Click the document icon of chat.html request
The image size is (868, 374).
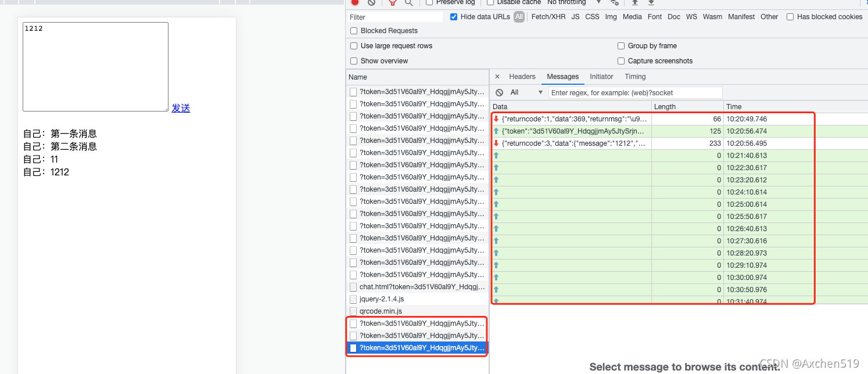tap(353, 287)
